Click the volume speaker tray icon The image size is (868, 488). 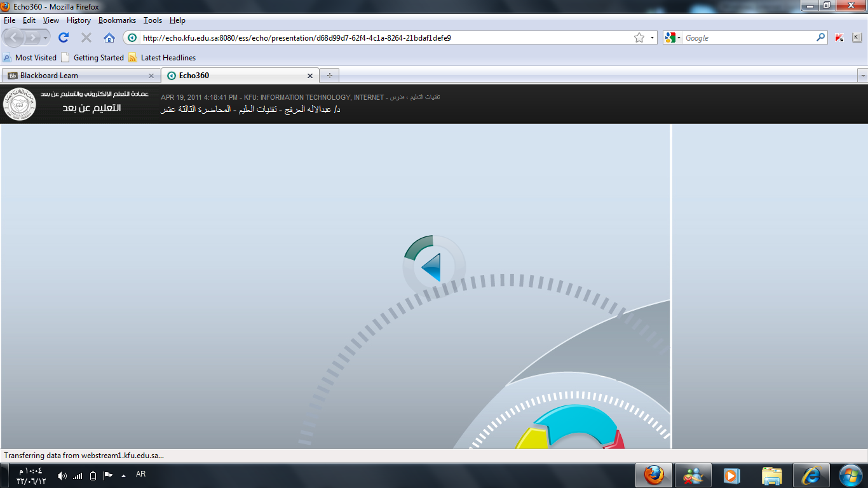click(x=62, y=475)
